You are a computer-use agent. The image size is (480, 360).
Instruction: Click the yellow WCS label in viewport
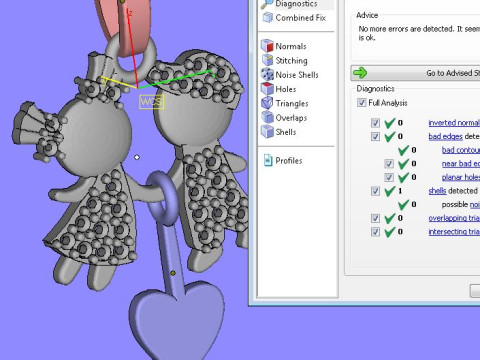(152, 102)
